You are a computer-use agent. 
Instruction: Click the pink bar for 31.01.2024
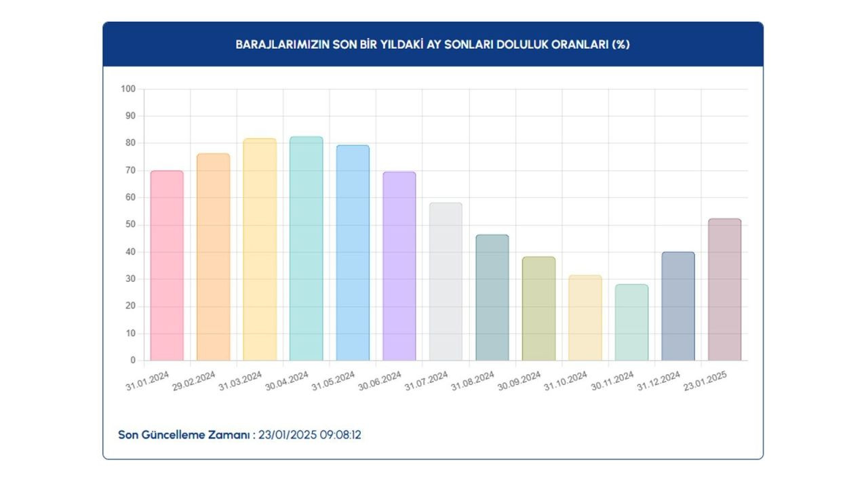[x=167, y=266]
